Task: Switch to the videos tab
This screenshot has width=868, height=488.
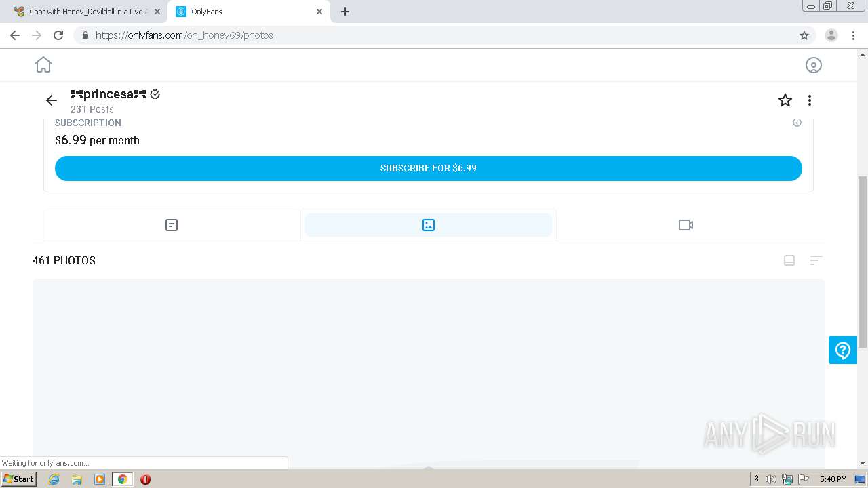Action: pos(686,225)
